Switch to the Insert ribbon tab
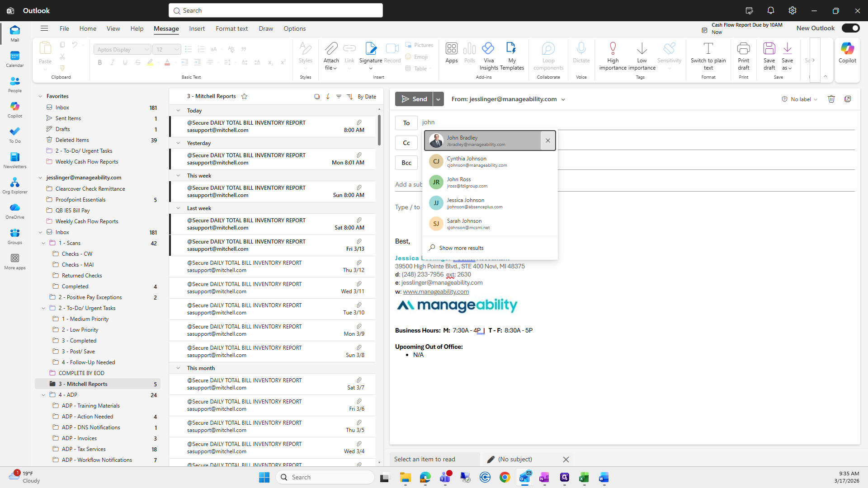The height and width of the screenshot is (488, 868). 197,28
